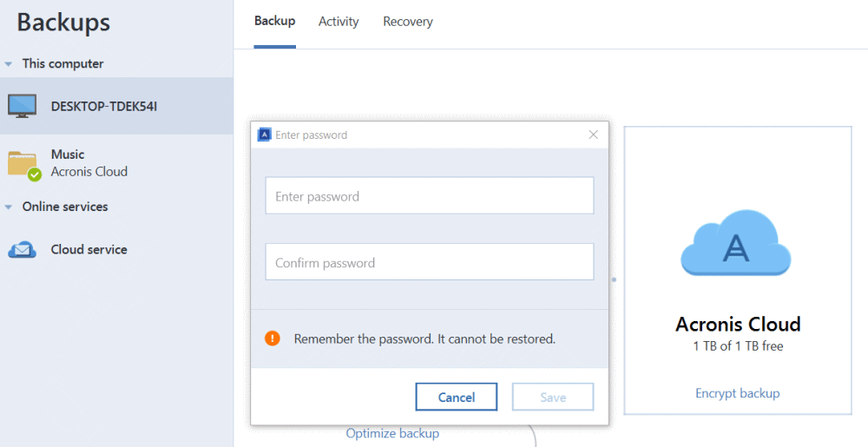Click the Acronis logo in dialog title
Viewport: 868px width, 447px height.
pyautogui.click(x=266, y=135)
